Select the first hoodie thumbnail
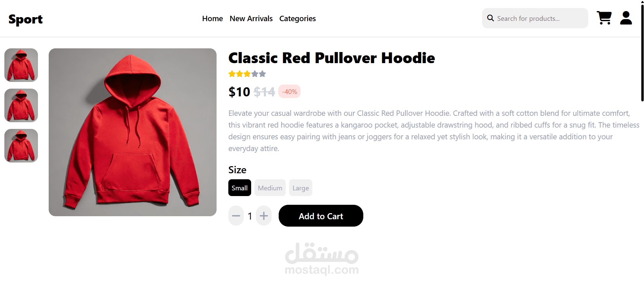 pyautogui.click(x=21, y=65)
